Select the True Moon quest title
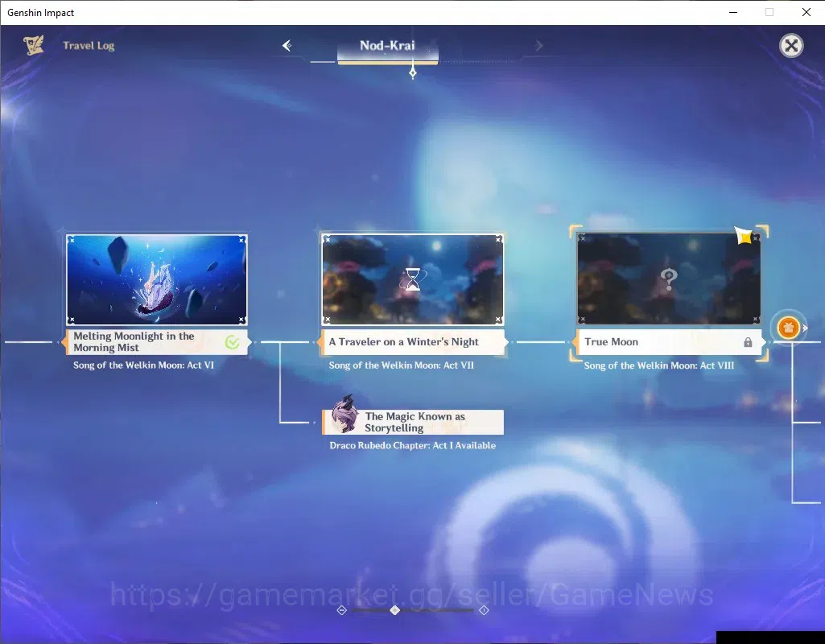825x644 pixels. pyautogui.click(x=611, y=342)
